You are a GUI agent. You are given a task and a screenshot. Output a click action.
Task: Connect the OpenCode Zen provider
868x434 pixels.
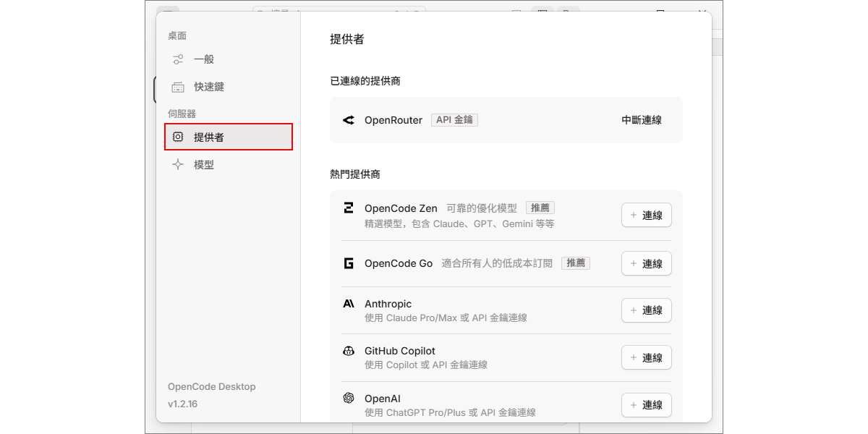click(x=647, y=216)
